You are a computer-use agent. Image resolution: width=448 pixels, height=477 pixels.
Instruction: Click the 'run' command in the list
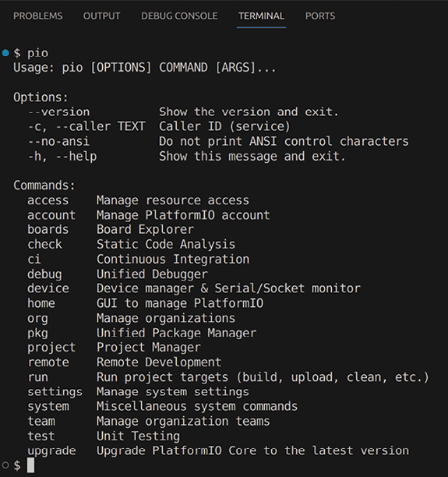point(38,377)
